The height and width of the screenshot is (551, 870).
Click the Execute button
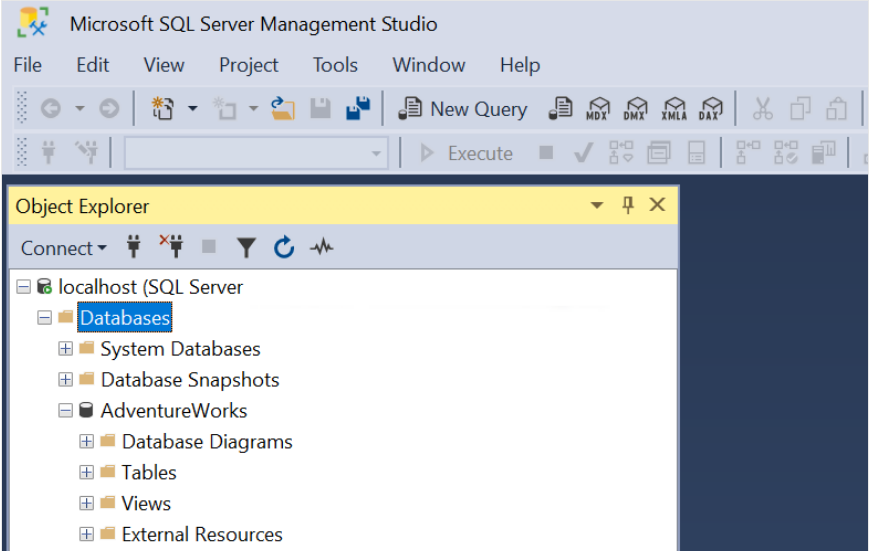466,153
